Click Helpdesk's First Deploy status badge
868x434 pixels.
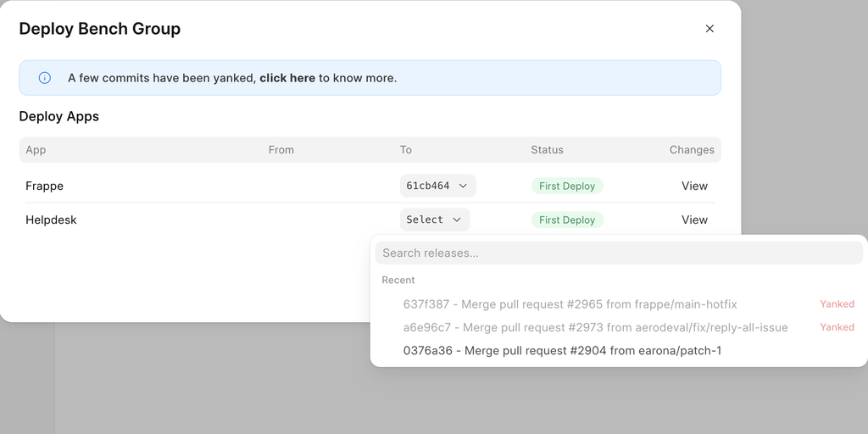pos(567,220)
